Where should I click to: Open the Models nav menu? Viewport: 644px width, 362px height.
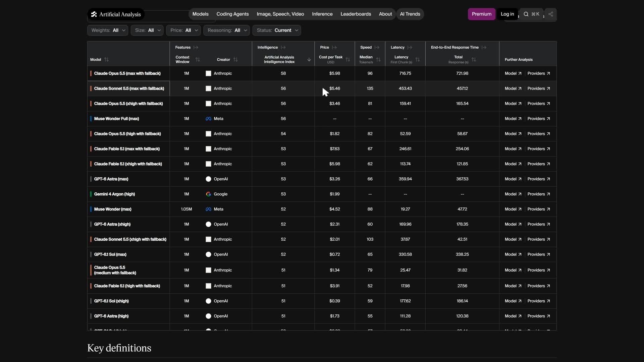200,14
